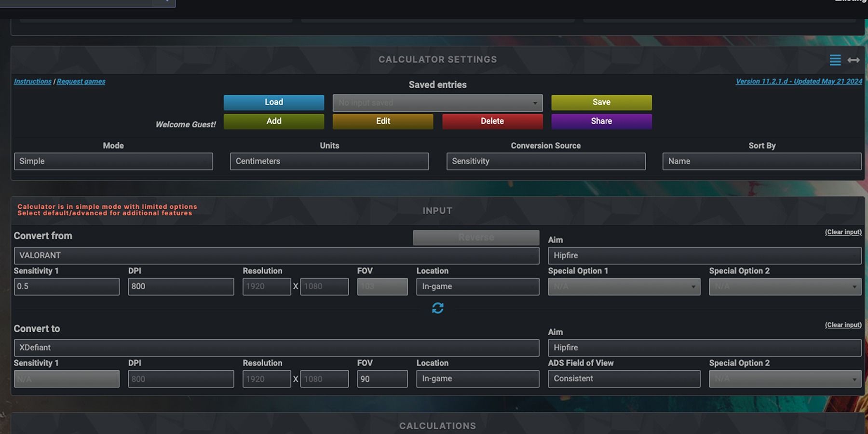Click the blue swap games refresh icon
Screen dimensions: 868x434
(x=437, y=308)
